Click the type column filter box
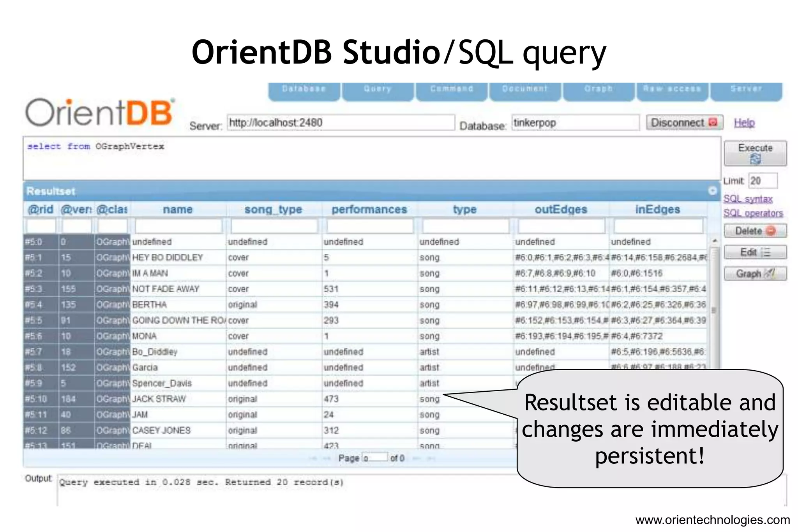The height and width of the screenshot is (532, 798). [x=466, y=226]
